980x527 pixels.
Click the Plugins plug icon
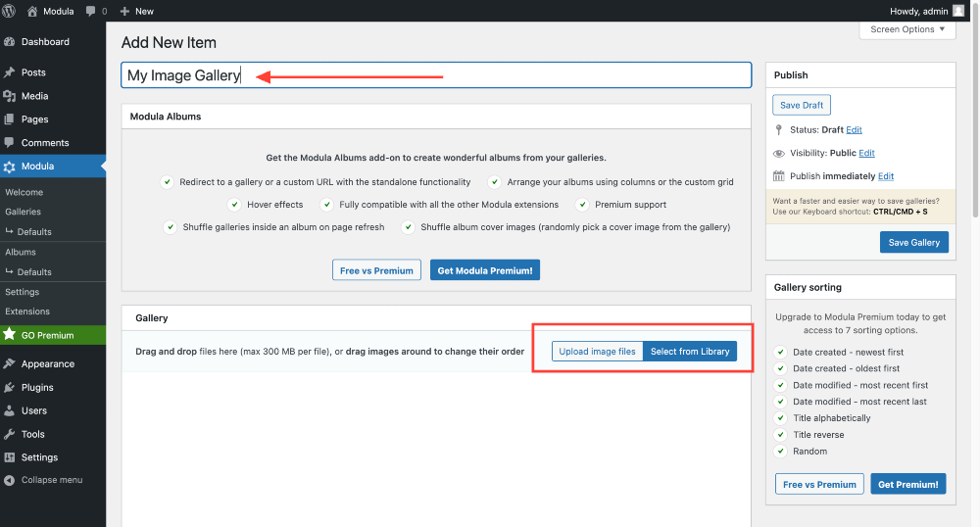10,387
